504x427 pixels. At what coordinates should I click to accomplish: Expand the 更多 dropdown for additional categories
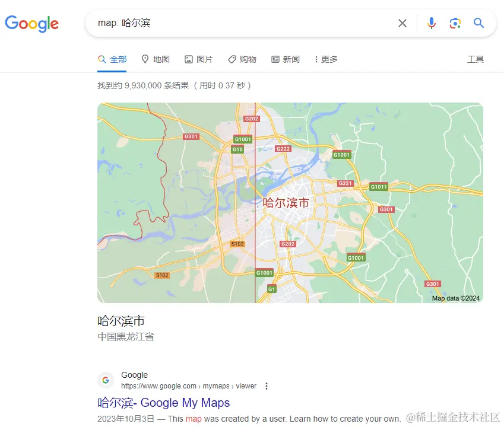325,59
